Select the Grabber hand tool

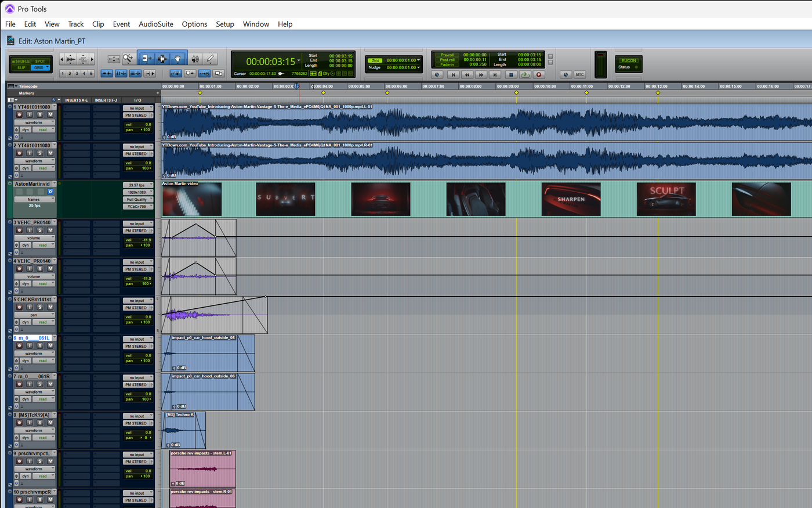177,59
